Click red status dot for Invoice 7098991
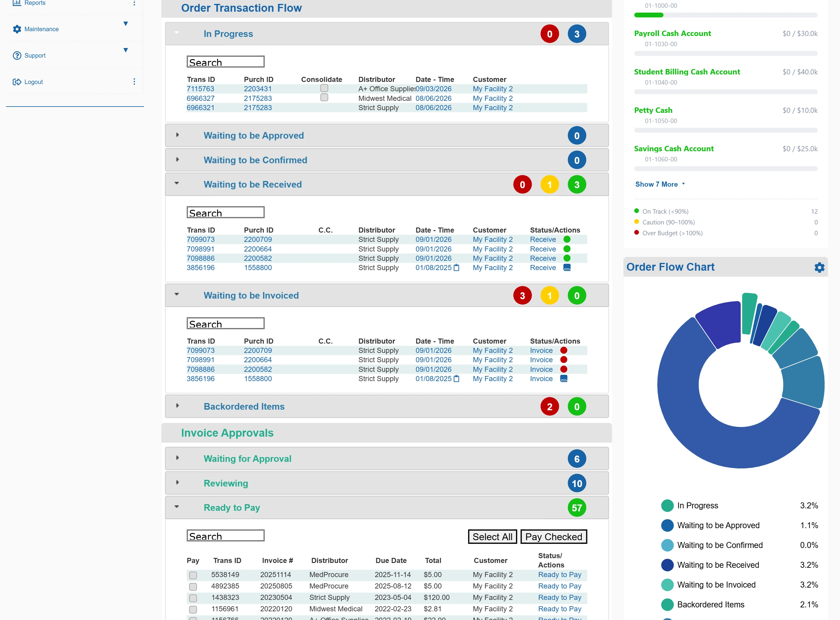 (563, 360)
